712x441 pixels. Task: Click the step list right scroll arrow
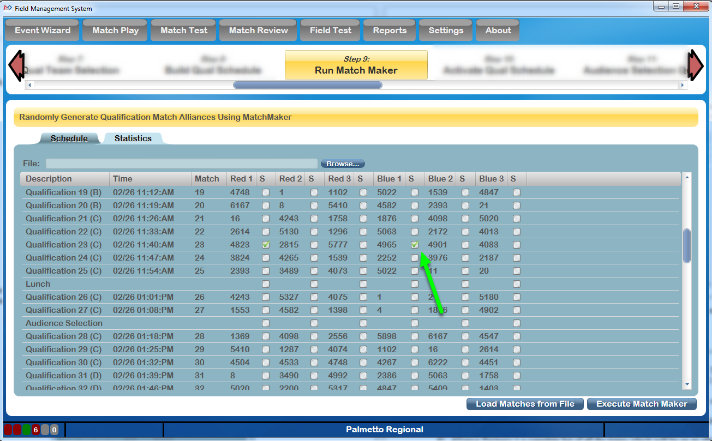682,85
